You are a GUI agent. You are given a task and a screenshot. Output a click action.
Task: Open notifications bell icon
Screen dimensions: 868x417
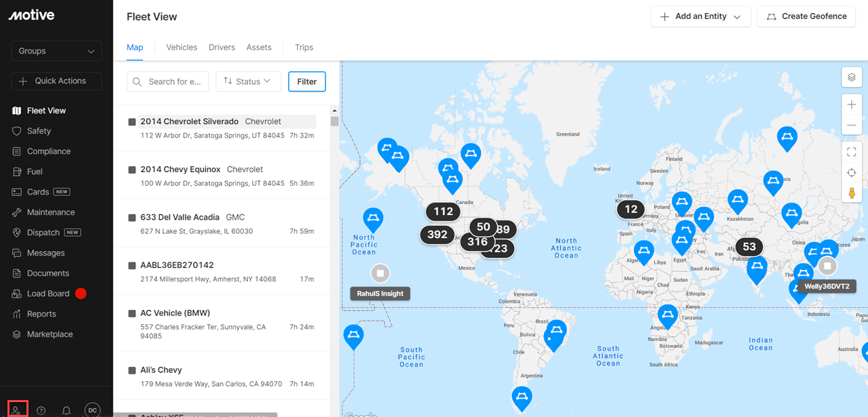66,410
